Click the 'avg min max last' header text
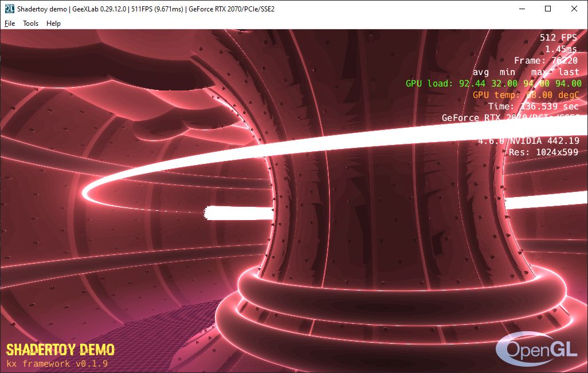The height and width of the screenshot is (373, 588). [x=526, y=72]
